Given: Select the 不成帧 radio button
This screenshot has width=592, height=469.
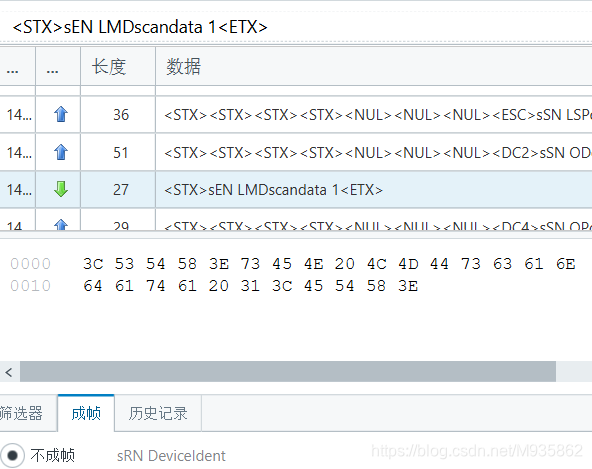Looking at the screenshot, I should 12,455.
